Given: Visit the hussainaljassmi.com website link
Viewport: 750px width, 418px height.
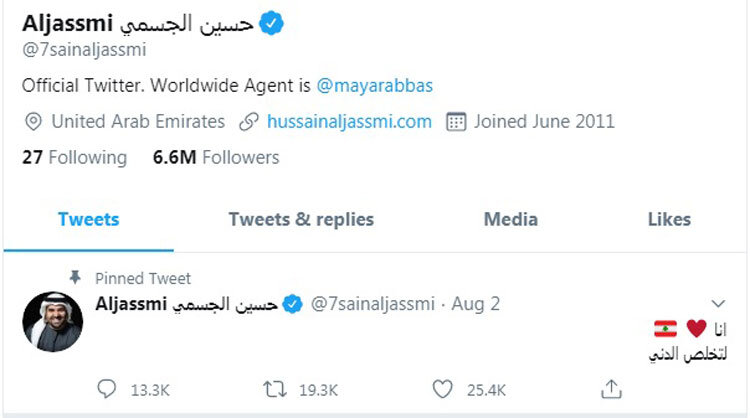Looking at the screenshot, I should (x=349, y=122).
